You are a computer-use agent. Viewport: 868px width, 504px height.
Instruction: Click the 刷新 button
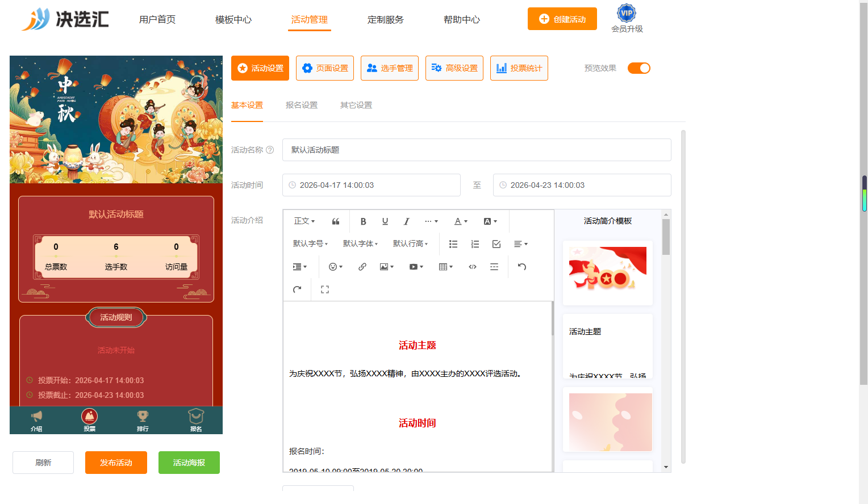[x=43, y=463]
